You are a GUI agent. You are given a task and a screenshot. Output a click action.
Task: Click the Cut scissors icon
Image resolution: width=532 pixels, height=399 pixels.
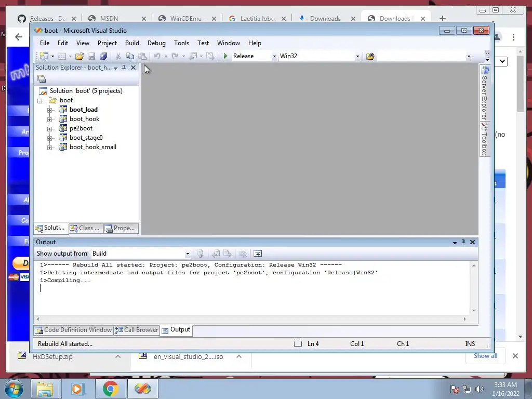pos(118,56)
